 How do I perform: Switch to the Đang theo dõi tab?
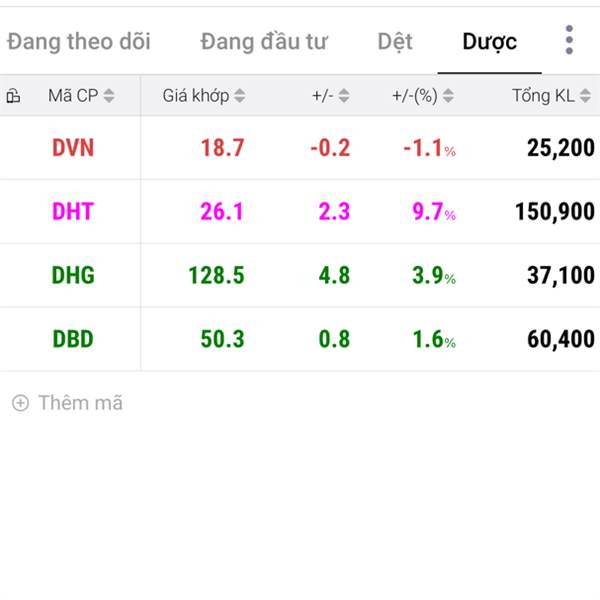pyautogui.click(x=79, y=41)
